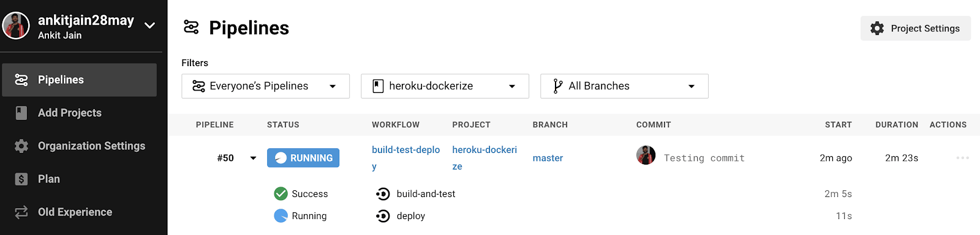Viewport: 980px width, 235px height.
Task: Open the Everyone's Pipelines filter dropdown
Action: point(265,86)
